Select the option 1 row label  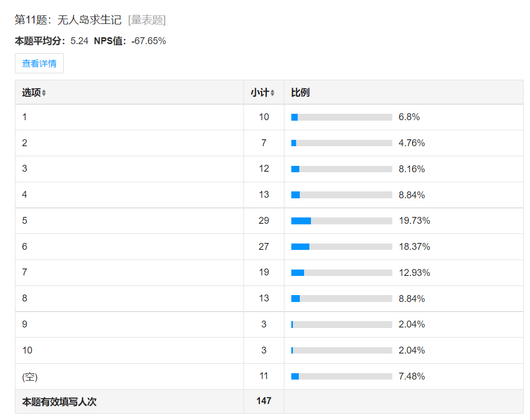24,117
